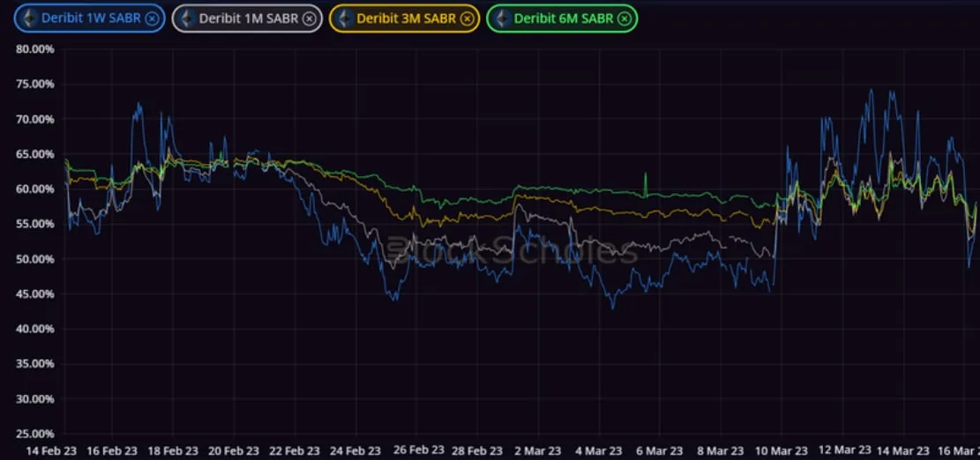Click the 14 Mar 23 date label
The image size is (980, 460).
904,450
